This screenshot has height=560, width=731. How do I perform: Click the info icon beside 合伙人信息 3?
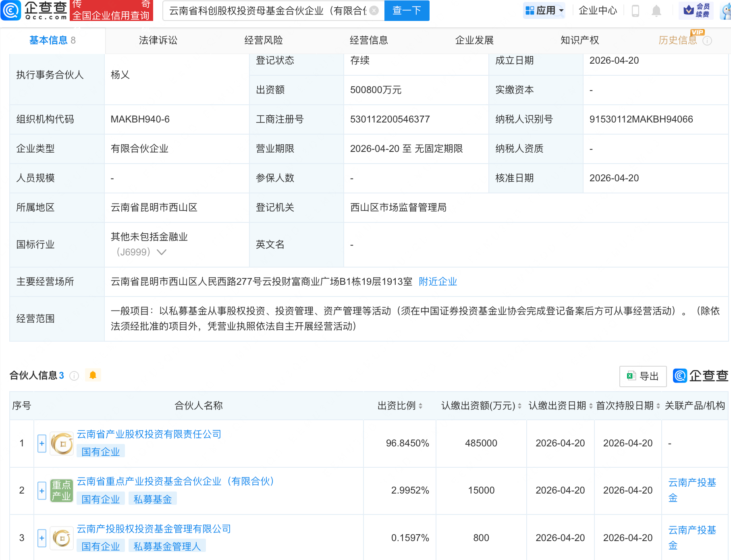tap(74, 376)
